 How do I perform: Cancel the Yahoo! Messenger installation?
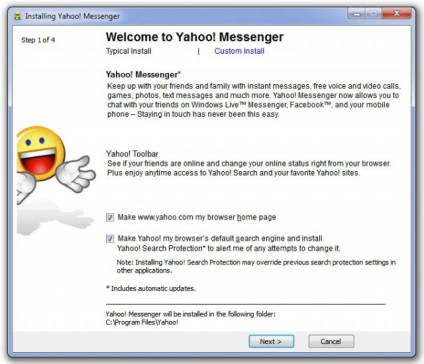[x=331, y=341]
